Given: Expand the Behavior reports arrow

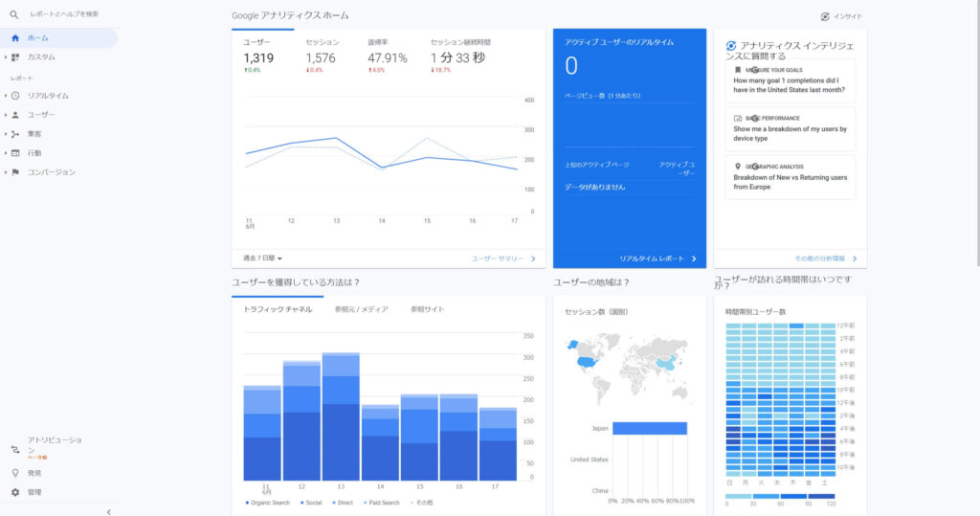Looking at the screenshot, I should click(x=6, y=153).
